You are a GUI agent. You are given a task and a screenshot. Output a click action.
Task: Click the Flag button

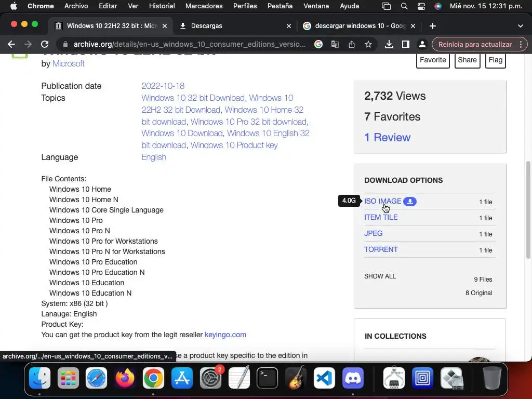[495, 60]
